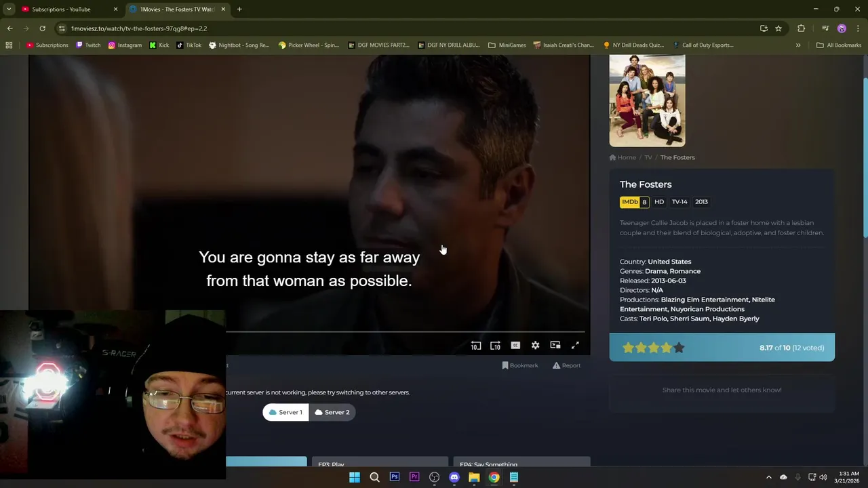The width and height of the screenshot is (868, 488).
Task: Open Chrome three-dot menu
Action: pos(858,28)
